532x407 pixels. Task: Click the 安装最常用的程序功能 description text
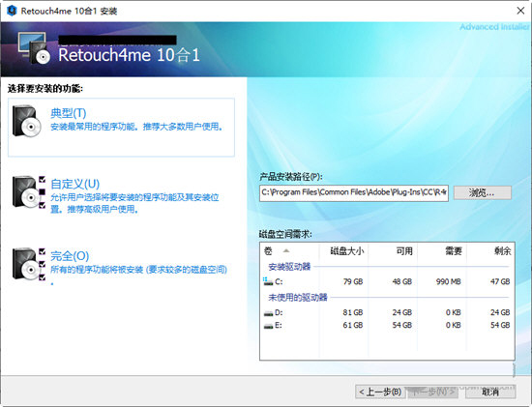[136, 127]
